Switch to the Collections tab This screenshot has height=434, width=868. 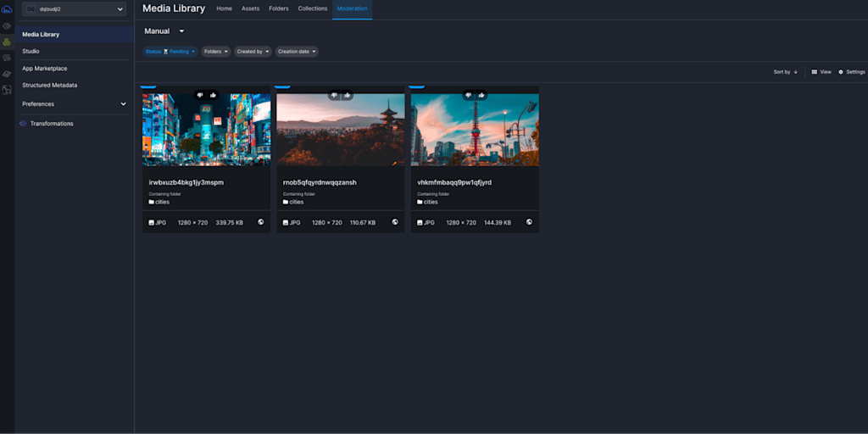(x=313, y=8)
